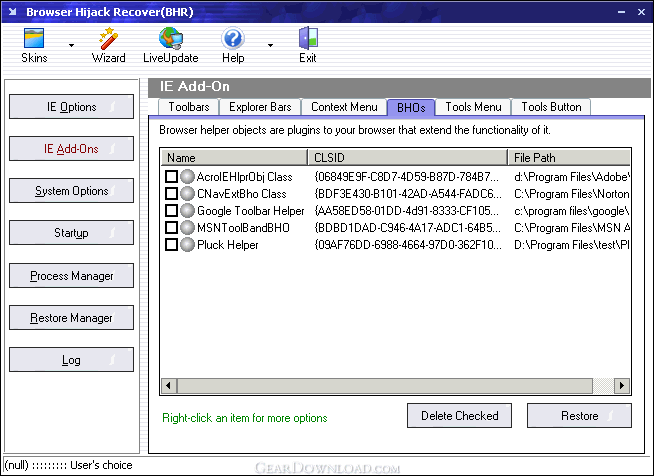The height and width of the screenshot is (476, 654).
Task: Sort by the Name column header
Action: (x=234, y=158)
